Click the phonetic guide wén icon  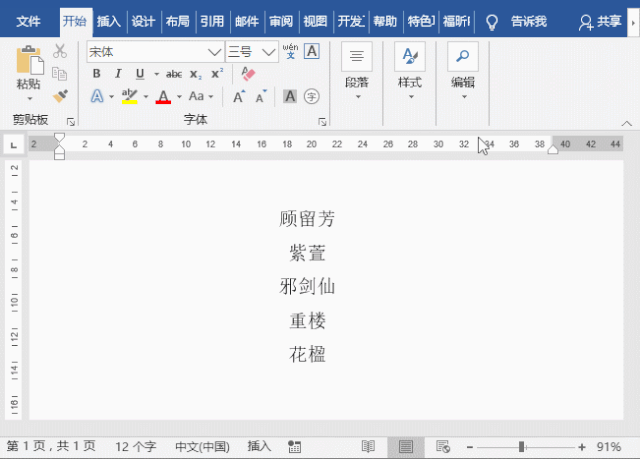click(290, 51)
